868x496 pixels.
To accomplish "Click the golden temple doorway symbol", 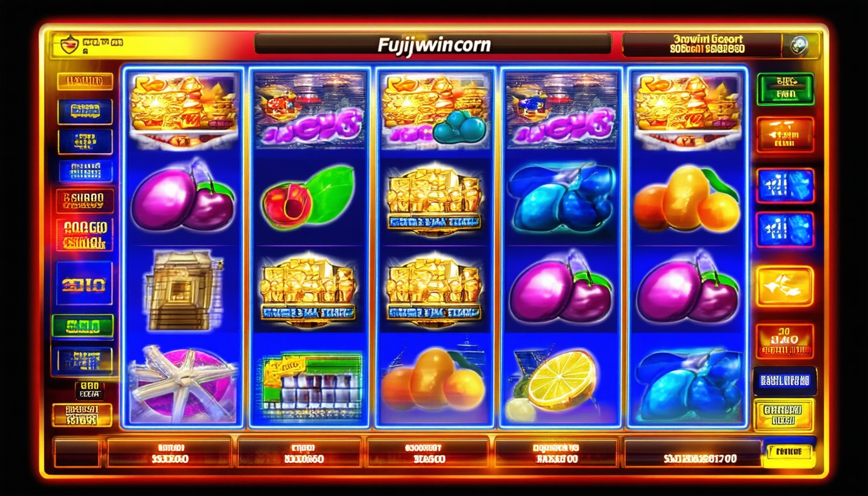I will [x=182, y=291].
